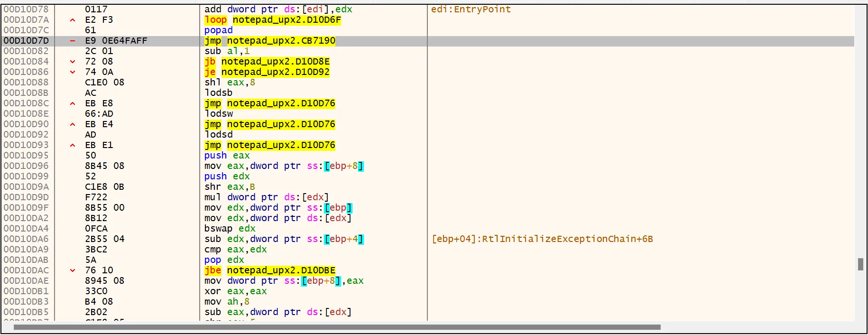This screenshot has height=335, width=868.
Task: Click the edi:EntryPoint comment
Action: coord(471,9)
